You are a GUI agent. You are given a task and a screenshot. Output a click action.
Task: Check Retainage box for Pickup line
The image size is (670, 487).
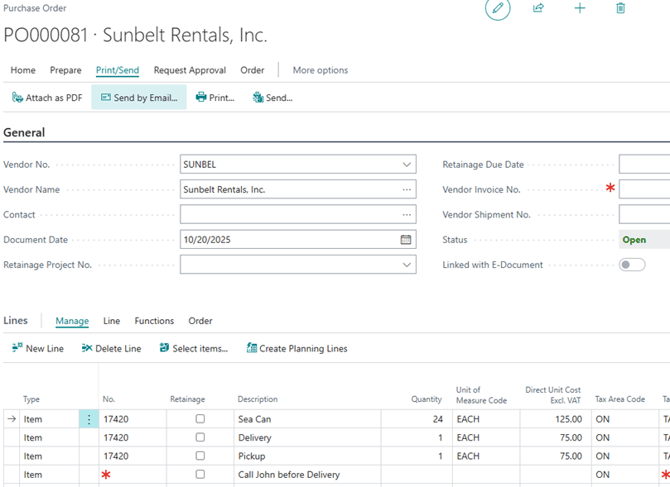(200, 456)
